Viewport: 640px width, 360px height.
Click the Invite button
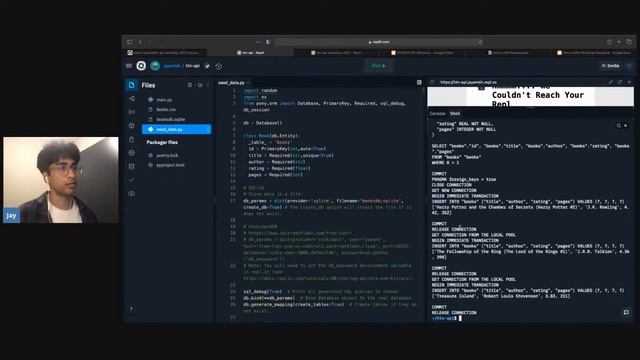[x=610, y=66]
